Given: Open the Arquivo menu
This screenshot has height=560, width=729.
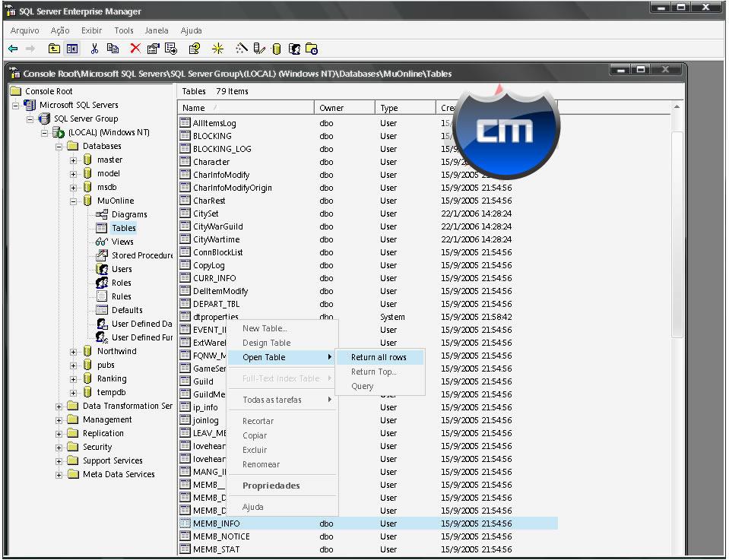Looking at the screenshot, I should pos(24,30).
